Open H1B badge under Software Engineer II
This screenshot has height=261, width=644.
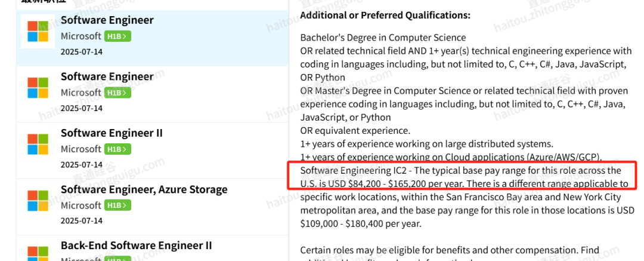tap(117, 149)
